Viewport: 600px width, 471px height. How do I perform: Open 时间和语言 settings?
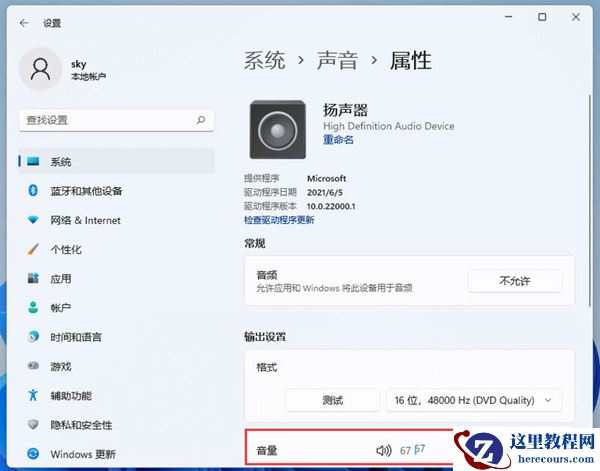116,337
